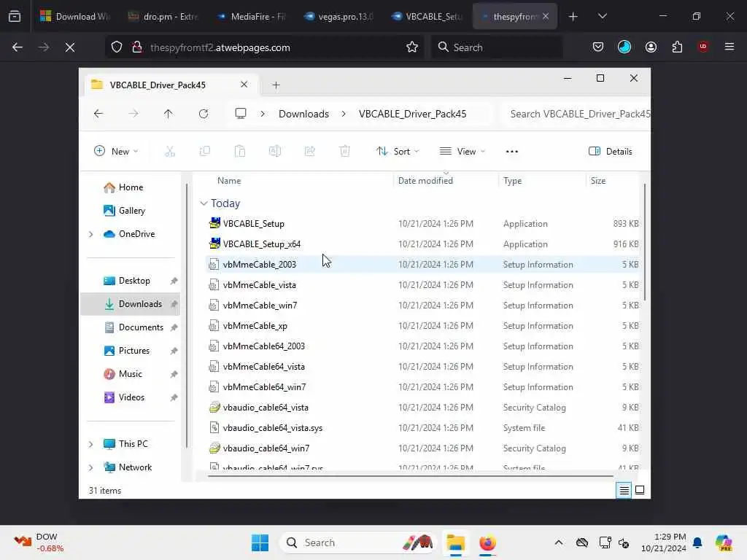Click the Copy icon in Explorer toolbar

point(205,152)
